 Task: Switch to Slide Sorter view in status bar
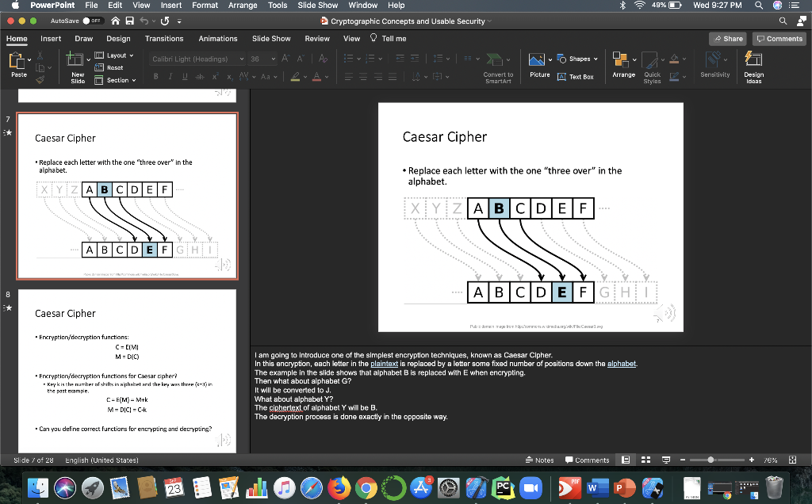(645, 460)
